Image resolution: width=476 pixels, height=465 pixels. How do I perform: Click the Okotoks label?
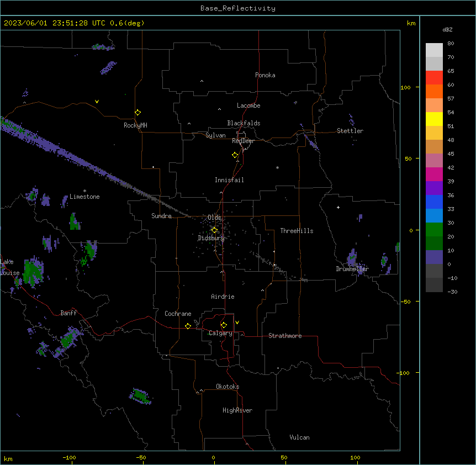(228, 387)
